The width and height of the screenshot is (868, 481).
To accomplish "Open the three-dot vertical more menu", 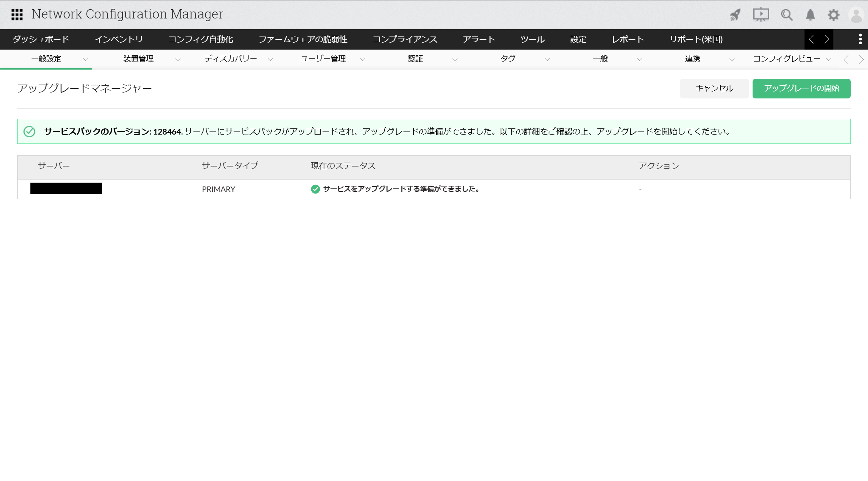I will click(x=860, y=39).
